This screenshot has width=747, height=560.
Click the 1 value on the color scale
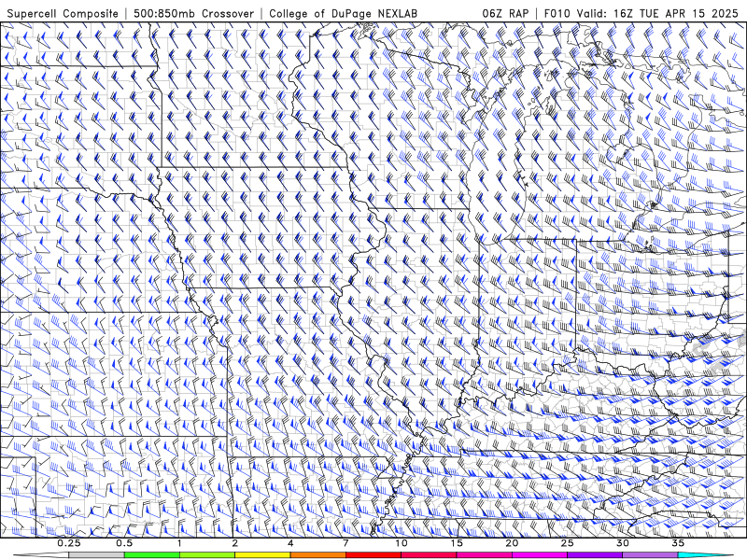[179, 543]
